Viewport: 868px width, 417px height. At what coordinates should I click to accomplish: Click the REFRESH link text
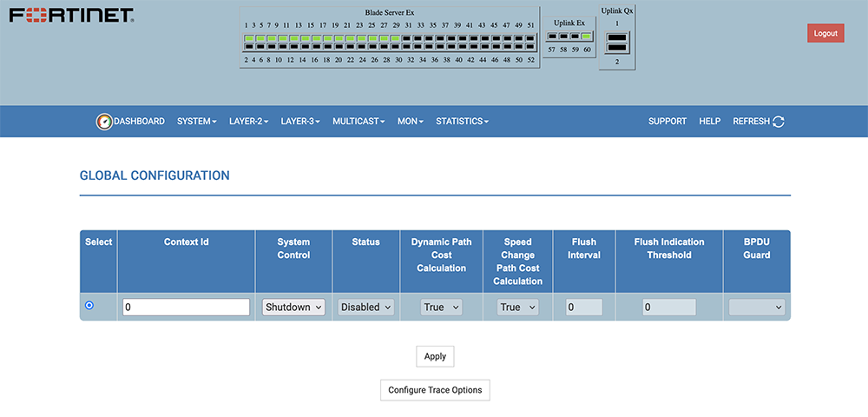pos(751,122)
